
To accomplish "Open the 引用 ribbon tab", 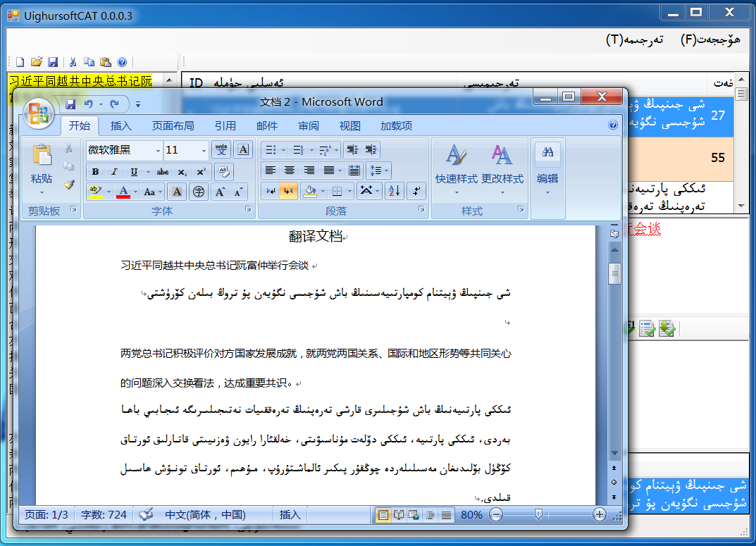I will click(x=225, y=126).
